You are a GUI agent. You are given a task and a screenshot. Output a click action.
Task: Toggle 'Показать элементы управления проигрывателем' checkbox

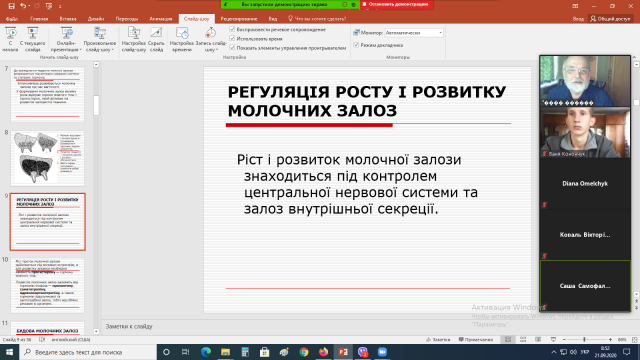click(x=232, y=48)
